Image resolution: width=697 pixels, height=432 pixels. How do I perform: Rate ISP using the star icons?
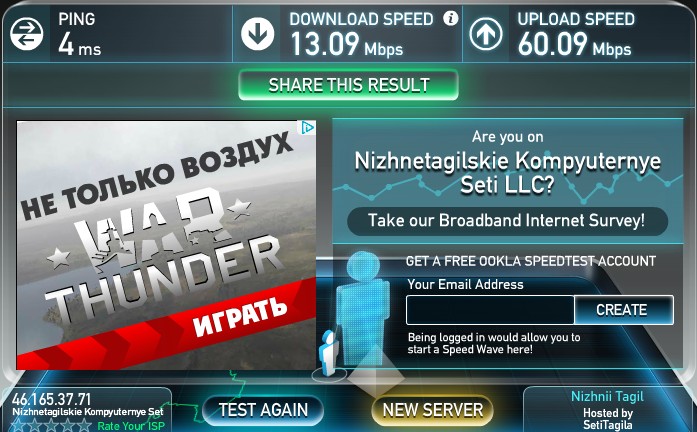click(x=51, y=425)
